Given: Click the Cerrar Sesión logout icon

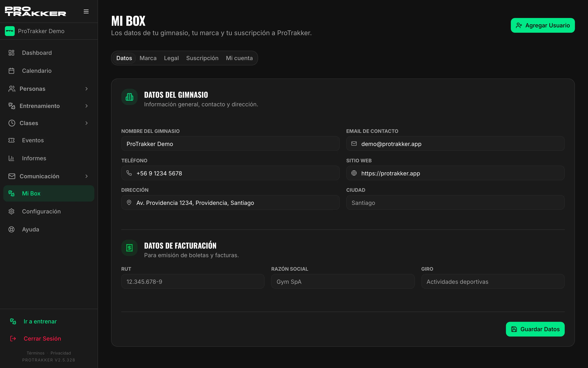Looking at the screenshot, I should 13,339.
